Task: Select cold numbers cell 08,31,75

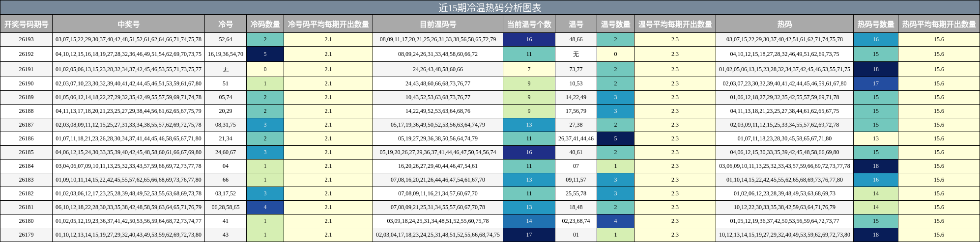Action: coord(225,125)
